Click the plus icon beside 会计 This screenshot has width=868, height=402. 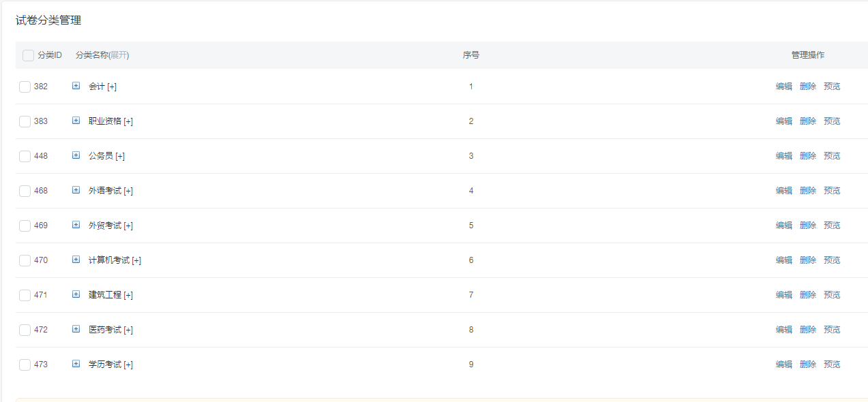(x=76, y=86)
